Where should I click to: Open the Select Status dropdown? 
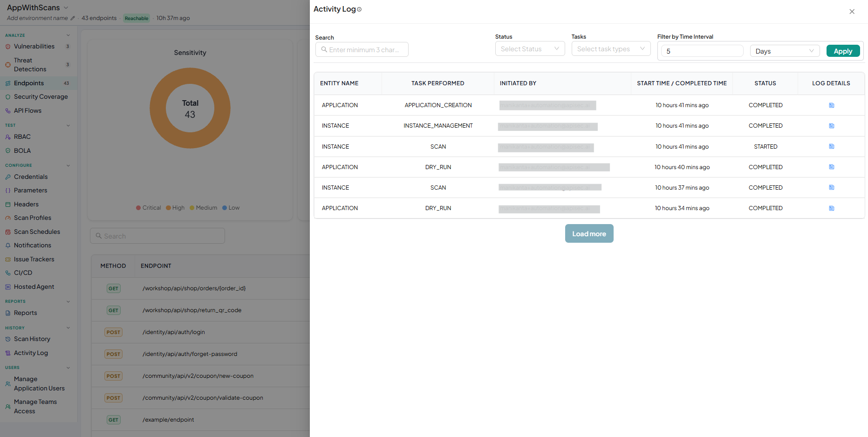pos(530,49)
